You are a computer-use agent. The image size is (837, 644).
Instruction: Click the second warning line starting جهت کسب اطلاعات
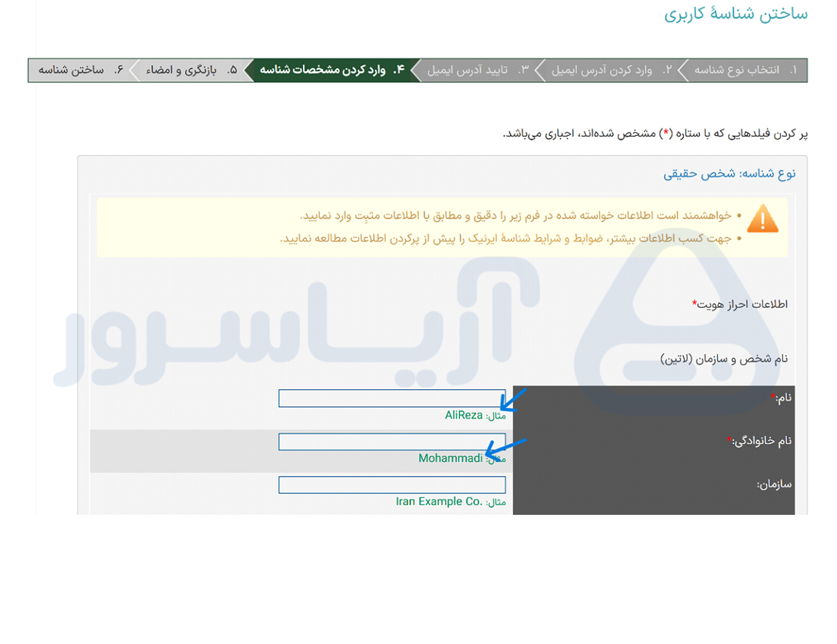click(x=506, y=238)
